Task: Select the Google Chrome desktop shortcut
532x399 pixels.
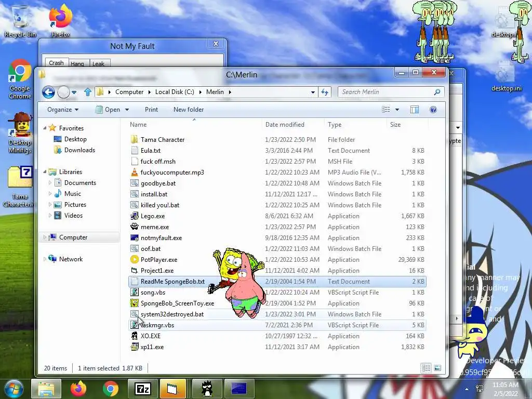Action: click(20, 79)
